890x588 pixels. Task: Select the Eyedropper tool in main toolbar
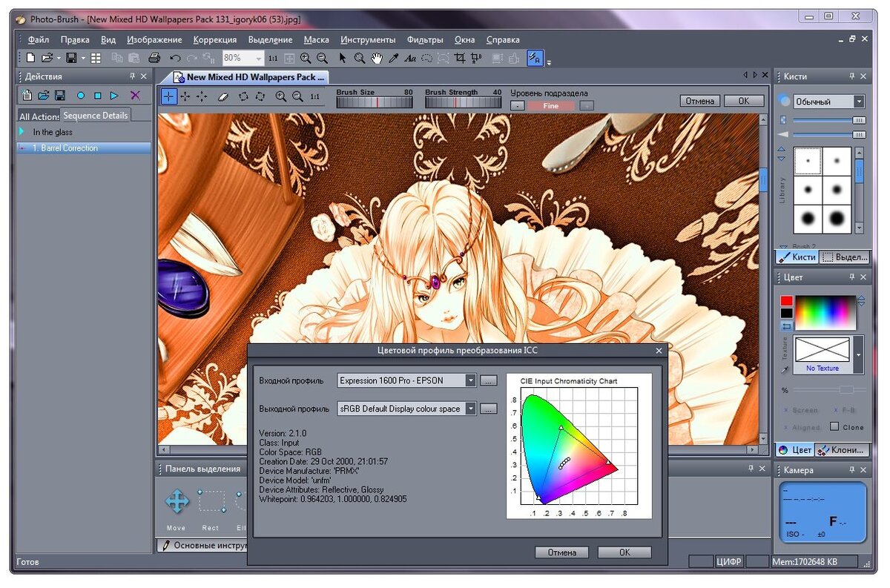click(394, 58)
